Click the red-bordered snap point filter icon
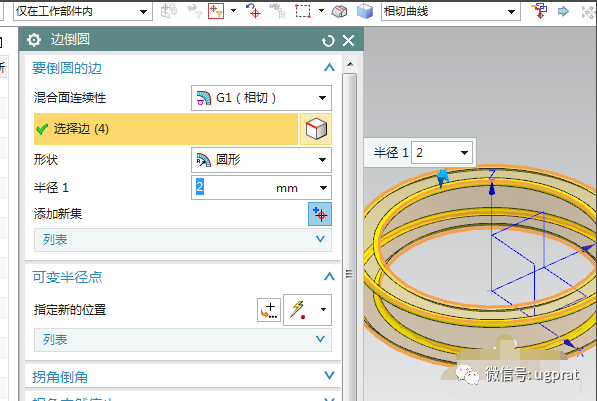597x401 pixels. coord(216,11)
